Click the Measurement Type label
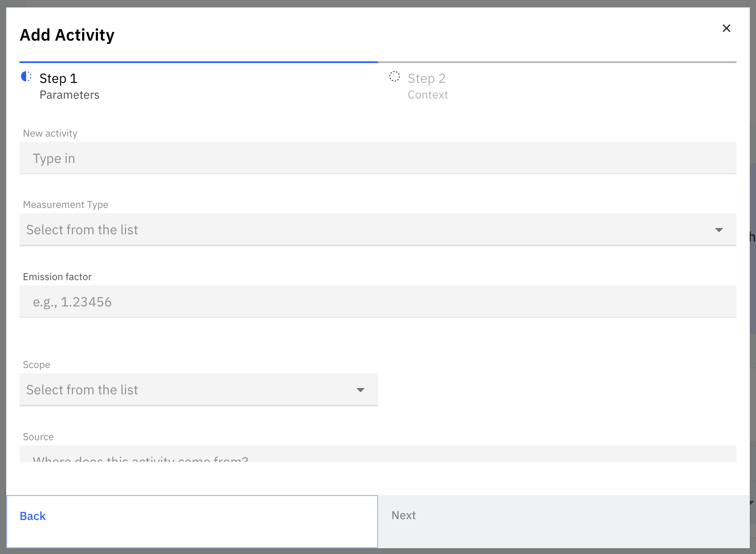 pos(66,205)
